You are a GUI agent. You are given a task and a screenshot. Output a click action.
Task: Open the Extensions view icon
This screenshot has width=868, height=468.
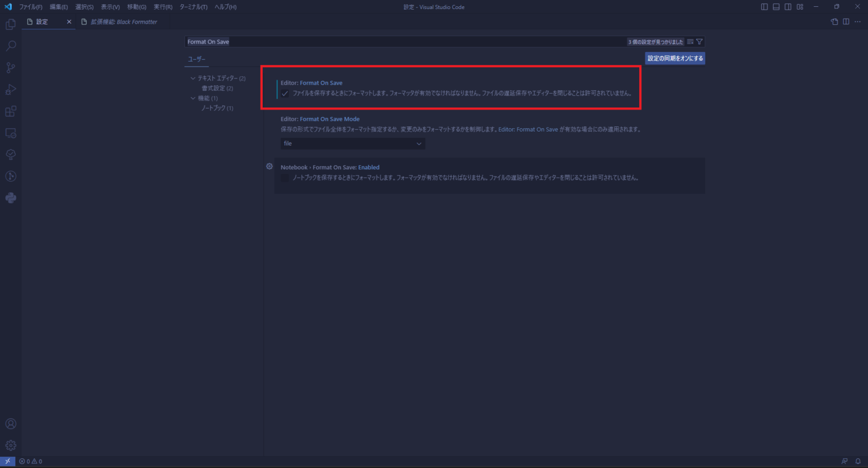(x=11, y=111)
